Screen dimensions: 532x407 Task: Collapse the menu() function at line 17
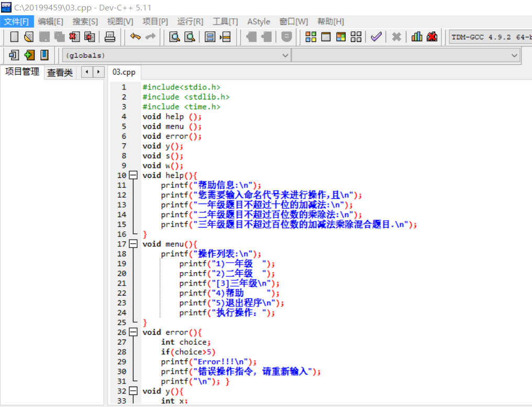(x=133, y=244)
